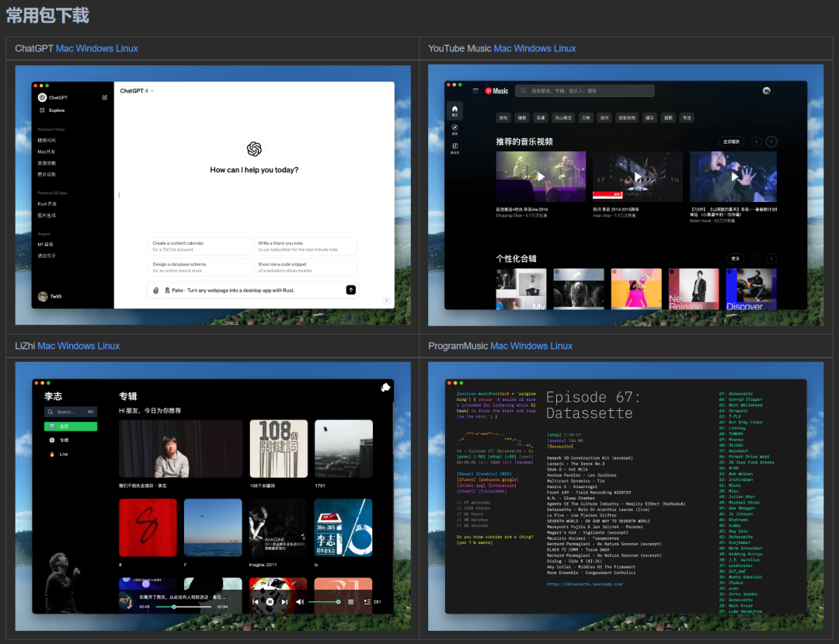The height and width of the screenshot is (644, 839).
Task: Mute the LiZhi player speaker icon
Action: pyautogui.click(x=300, y=601)
